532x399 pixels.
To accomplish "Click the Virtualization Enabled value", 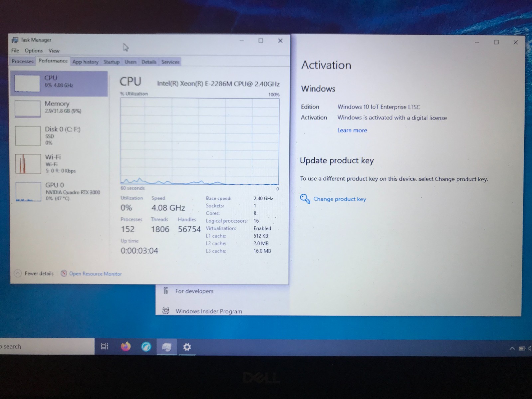I will [262, 228].
